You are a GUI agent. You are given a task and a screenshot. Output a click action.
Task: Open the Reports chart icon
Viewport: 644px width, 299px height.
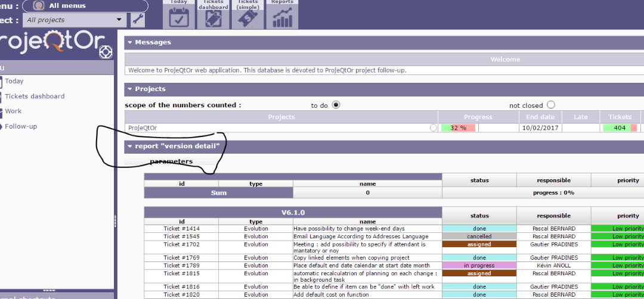[x=283, y=16]
